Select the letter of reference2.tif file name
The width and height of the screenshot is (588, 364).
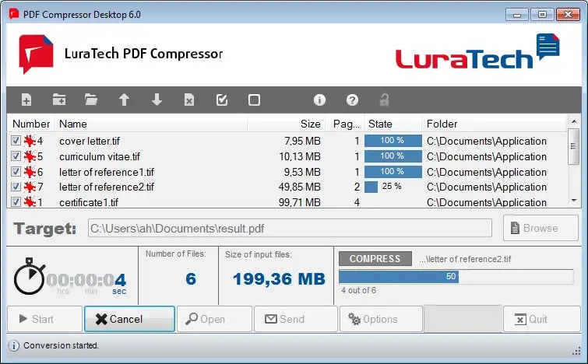pyautogui.click(x=107, y=187)
